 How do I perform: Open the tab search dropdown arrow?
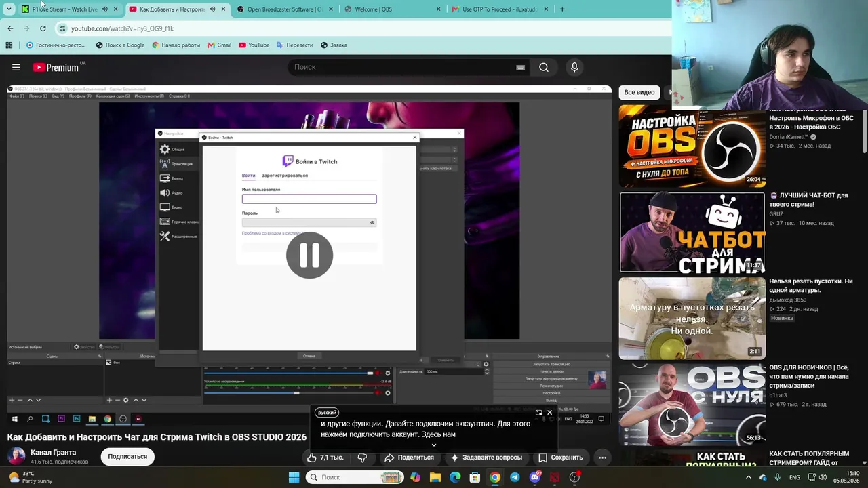click(x=9, y=9)
